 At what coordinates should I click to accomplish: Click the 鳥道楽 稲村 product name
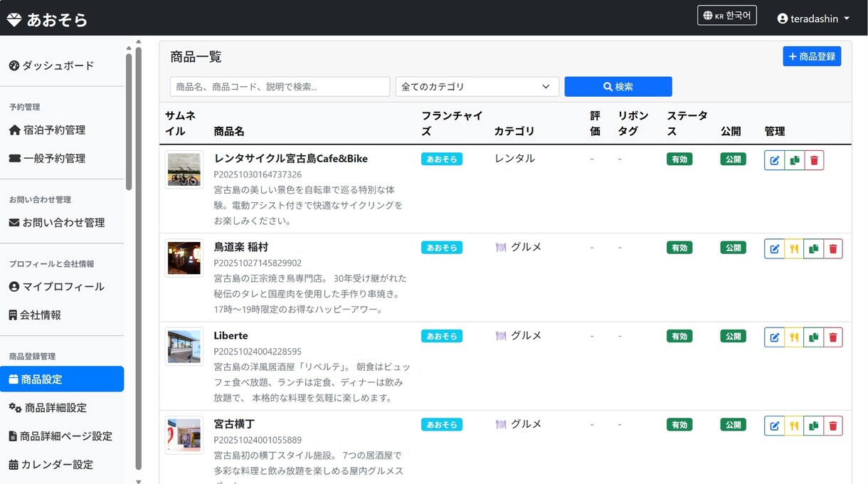tap(241, 247)
